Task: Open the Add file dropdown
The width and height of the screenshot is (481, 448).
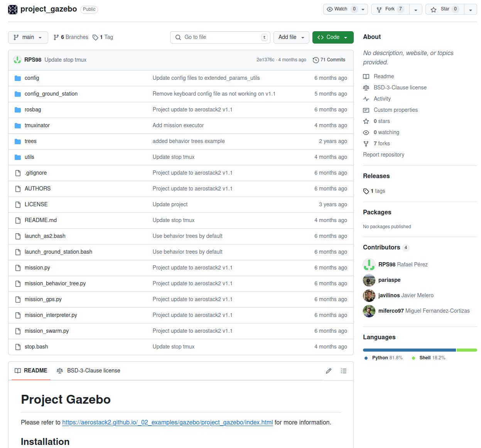Action: pos(291,37)
